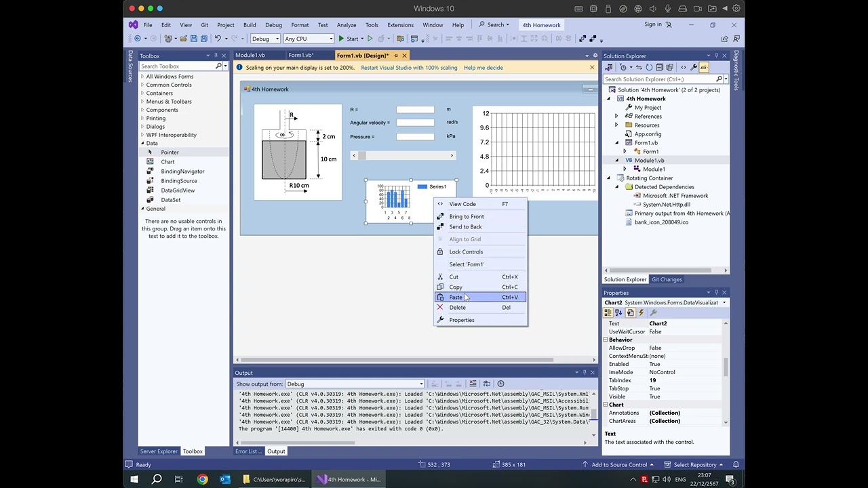Click Start Without Debugging outline play icon

[370, 39]
